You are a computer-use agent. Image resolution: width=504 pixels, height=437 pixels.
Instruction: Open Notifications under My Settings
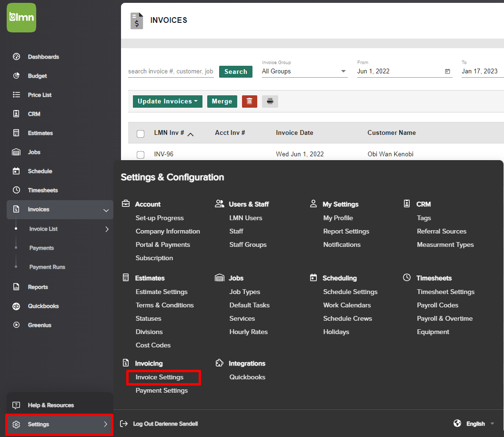342,244
